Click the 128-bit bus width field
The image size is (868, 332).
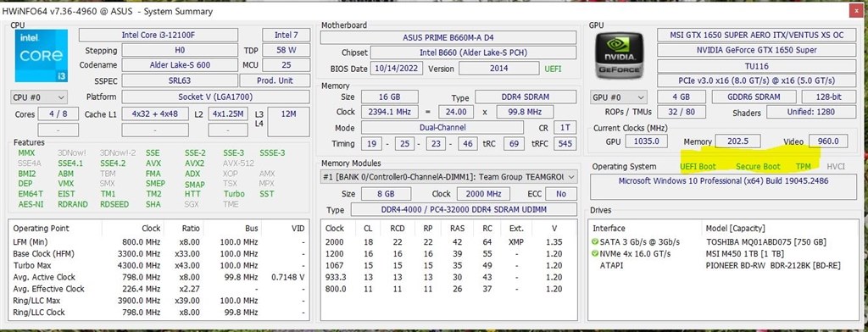(x=829, y=97)
